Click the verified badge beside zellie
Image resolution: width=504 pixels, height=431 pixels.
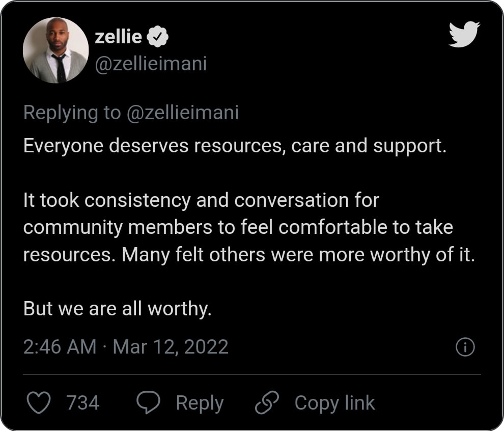point(158,37)
